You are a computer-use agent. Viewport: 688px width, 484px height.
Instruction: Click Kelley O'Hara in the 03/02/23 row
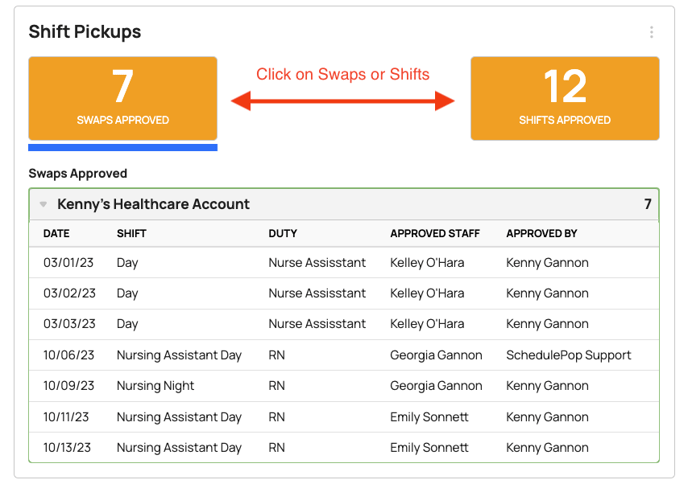tap(427, 293)
